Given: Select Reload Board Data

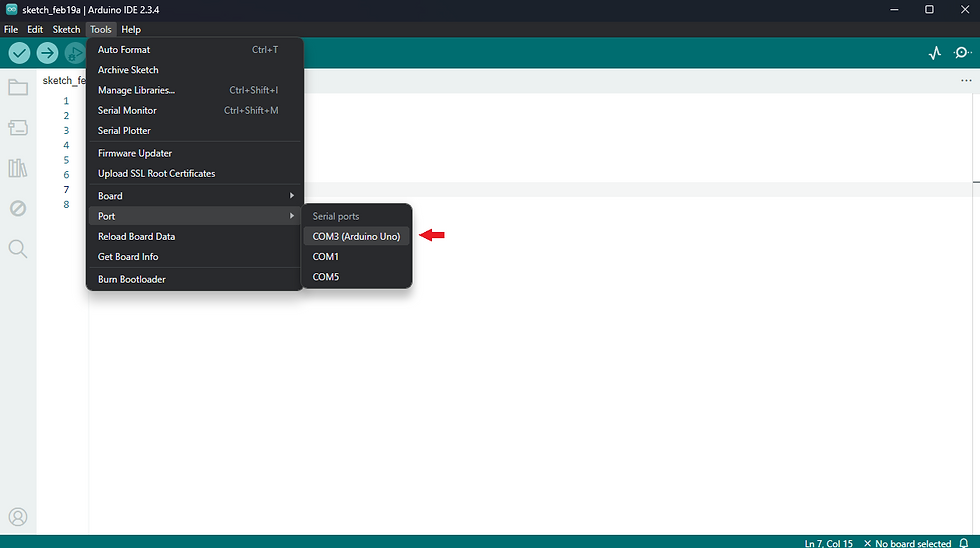Looking at the screenshot, I should pyautogui.click(x=195, y=236).
